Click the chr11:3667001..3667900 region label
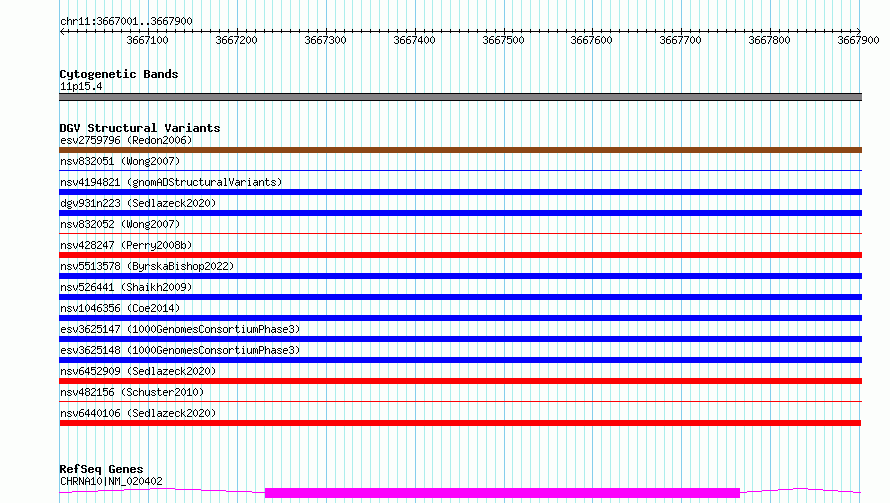The height and width of the screenshot is (503, 890). 126,22
